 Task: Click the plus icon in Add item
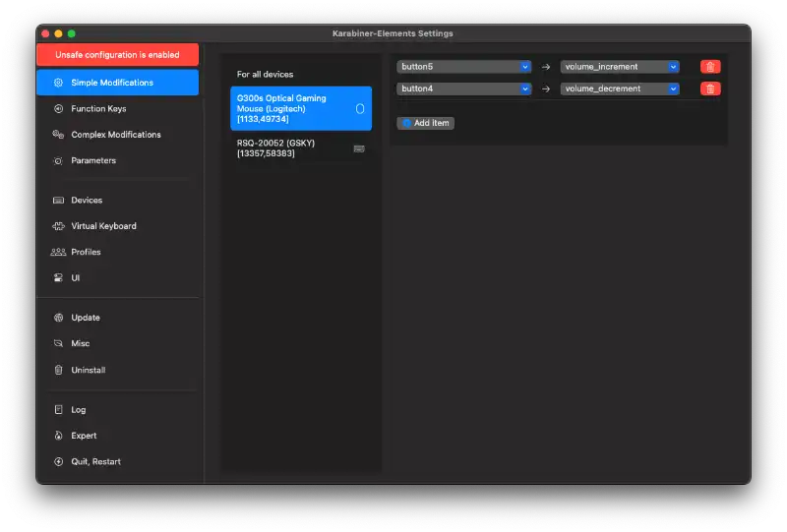pyautogui.click(x=406, y=123)
